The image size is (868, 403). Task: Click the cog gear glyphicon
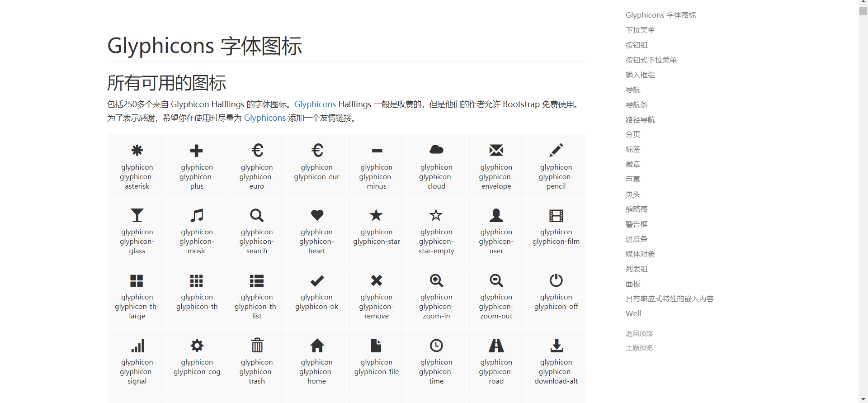point(197,346)
